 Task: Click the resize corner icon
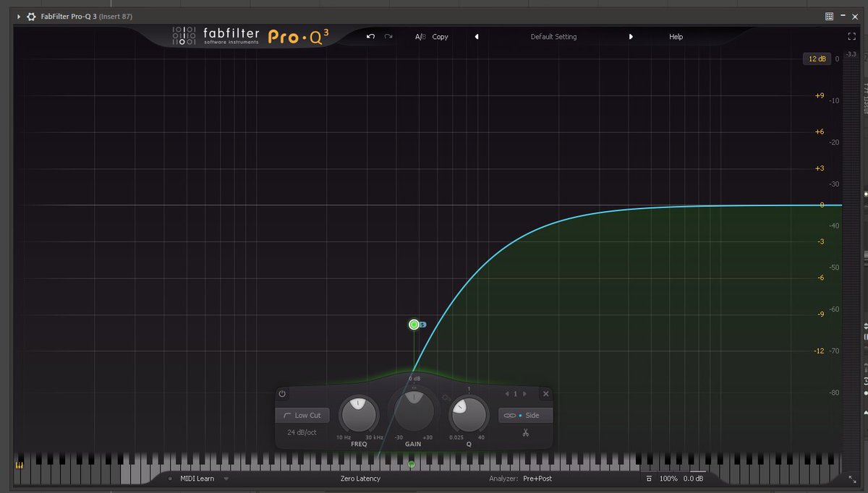851,479
